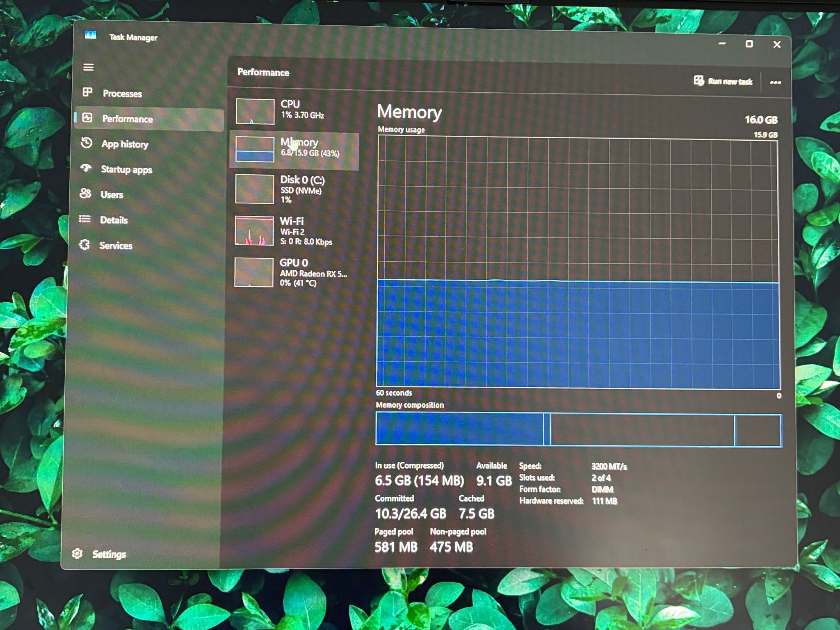Click the Memory usage graph area
The height and width of the screenshot is (630, 840).
[578, 263]
